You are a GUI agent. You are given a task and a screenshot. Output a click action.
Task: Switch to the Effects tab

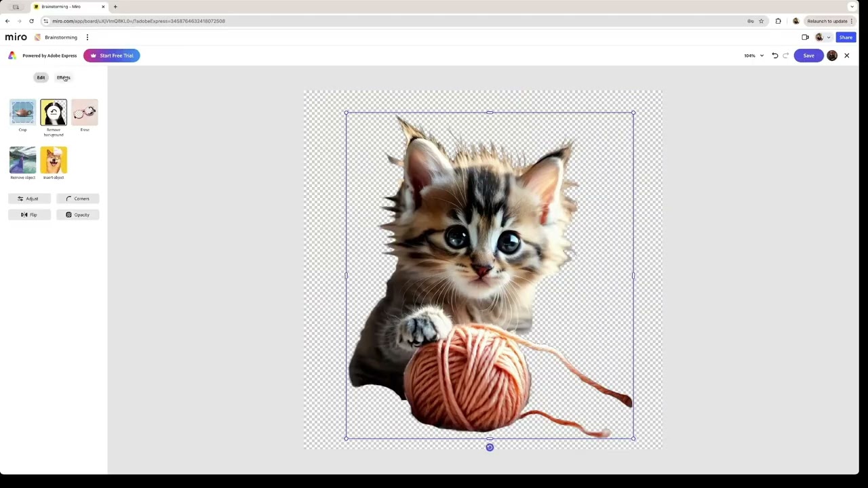pyautogui.click(x=63, y=77)
